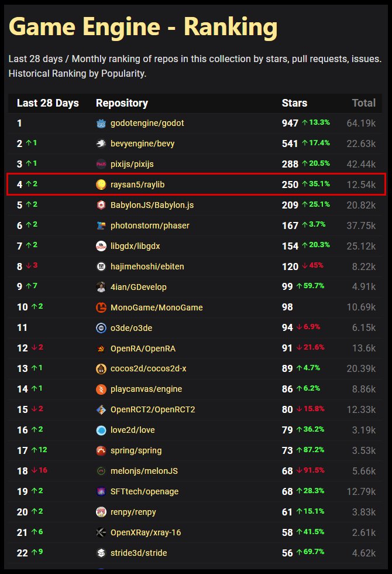Click the o3de repository avatar icon
The width and height of the screenshot is (392, 574).
coord(101,328)
